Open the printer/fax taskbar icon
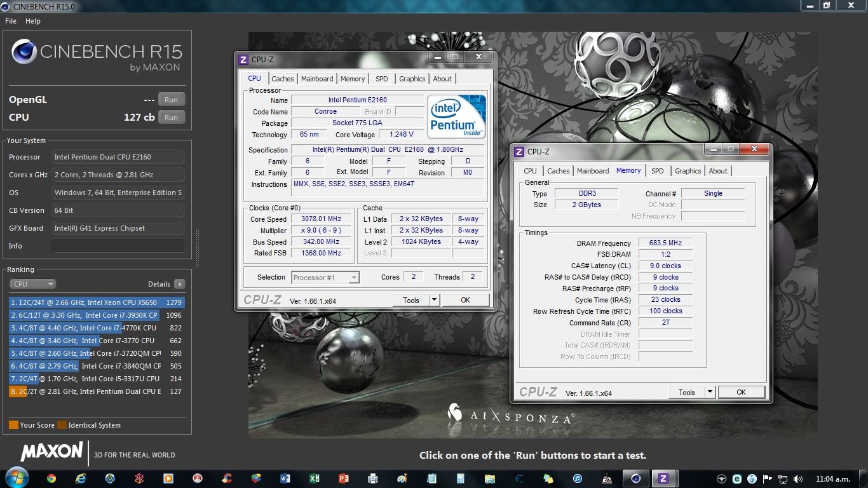Viewport: 868px width, 488px height. pos(373,478)
